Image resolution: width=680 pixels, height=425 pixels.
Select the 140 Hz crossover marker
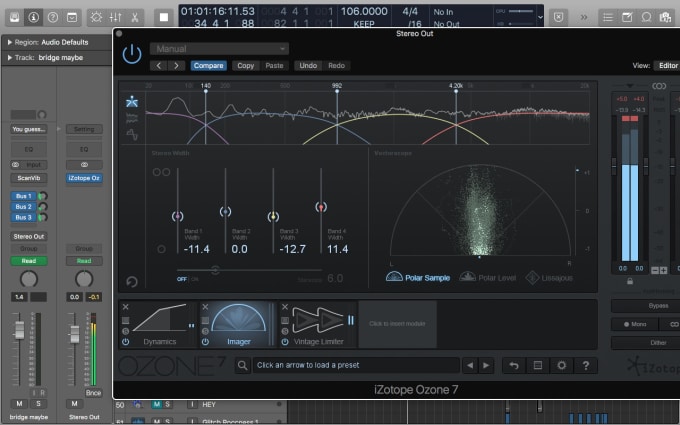coord(206,91)
